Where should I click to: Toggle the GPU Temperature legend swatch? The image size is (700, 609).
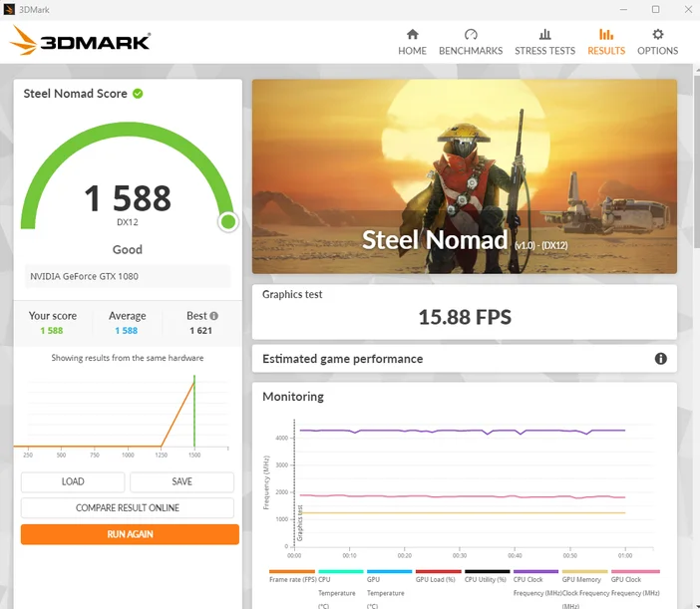tap(389, 571)
